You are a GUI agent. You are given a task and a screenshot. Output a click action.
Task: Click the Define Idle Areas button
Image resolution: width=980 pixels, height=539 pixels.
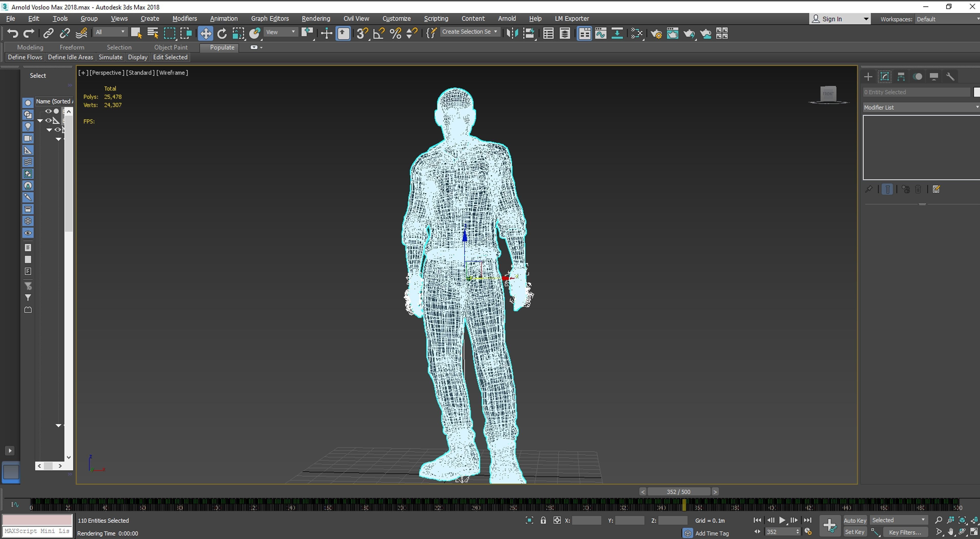[x=70, y=57]
